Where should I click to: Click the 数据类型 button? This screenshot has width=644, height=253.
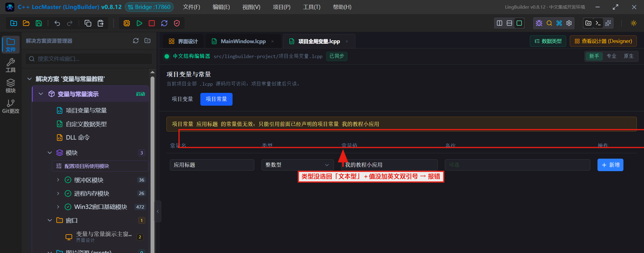click(548, 41)
